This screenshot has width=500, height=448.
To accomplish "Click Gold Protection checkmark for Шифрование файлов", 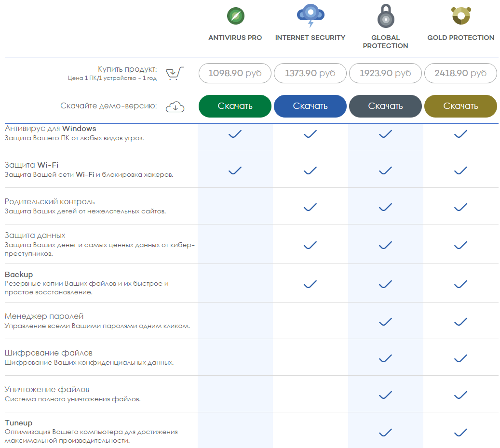I will 461,358.
